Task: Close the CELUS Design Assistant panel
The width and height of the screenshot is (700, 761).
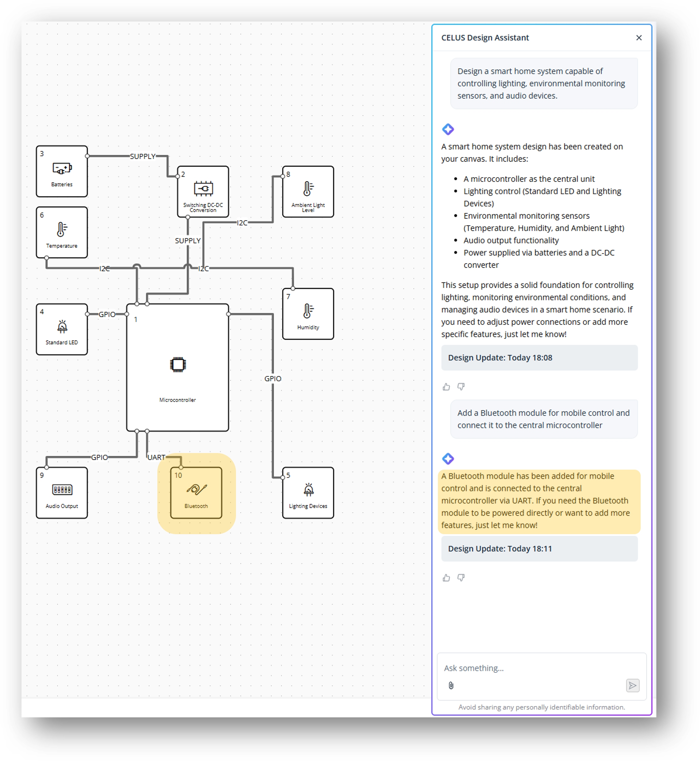Action: pos(639,38)
